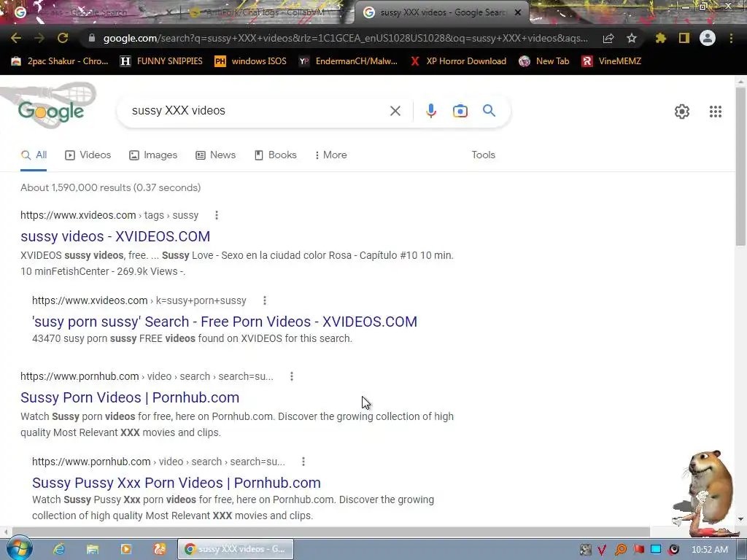The image size is (747, 560).
Task: Open the three-dot menu beside k=susy result
Action: 264,300
